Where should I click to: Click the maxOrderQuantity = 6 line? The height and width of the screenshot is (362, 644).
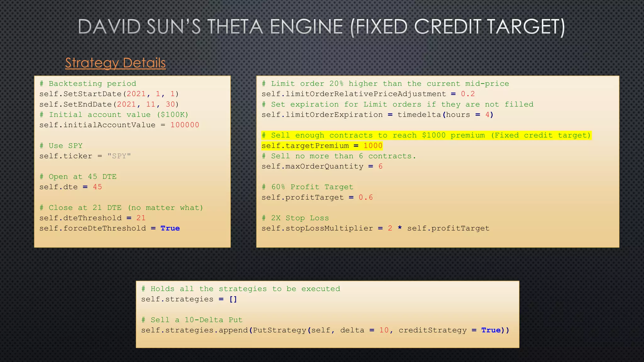click(x=322, y=167)
